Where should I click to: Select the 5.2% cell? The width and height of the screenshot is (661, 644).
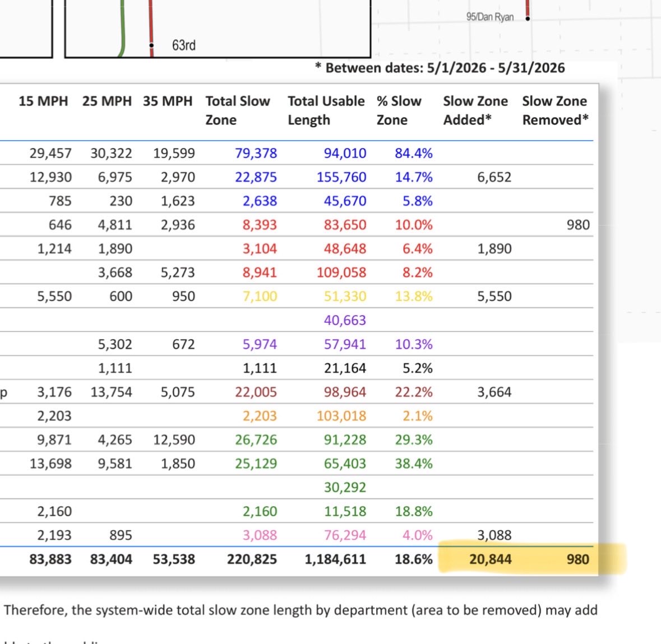click(417, 368)
